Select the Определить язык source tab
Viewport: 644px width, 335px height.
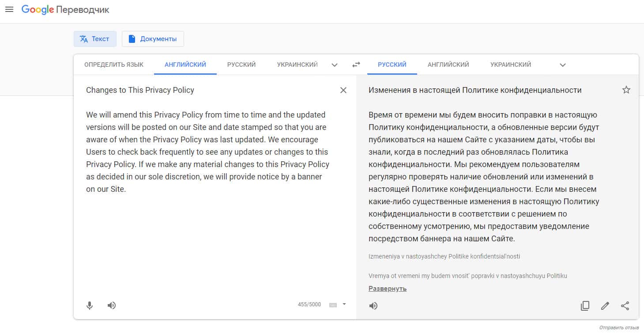(114, 65)
